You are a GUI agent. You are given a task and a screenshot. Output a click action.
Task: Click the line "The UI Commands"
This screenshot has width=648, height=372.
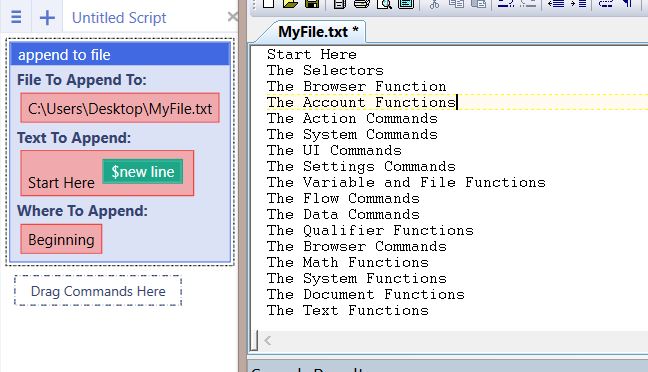[334, 150]
